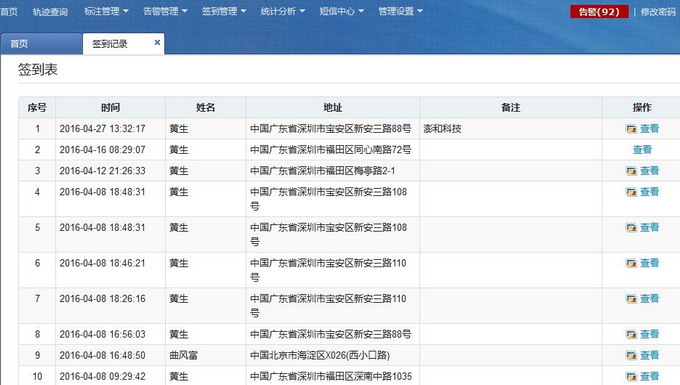The width and height of the screenshot is (680, 385).
Task: Open the 轨迹查询 menu item
Action: pyautogui.click(x=50, y=12)
